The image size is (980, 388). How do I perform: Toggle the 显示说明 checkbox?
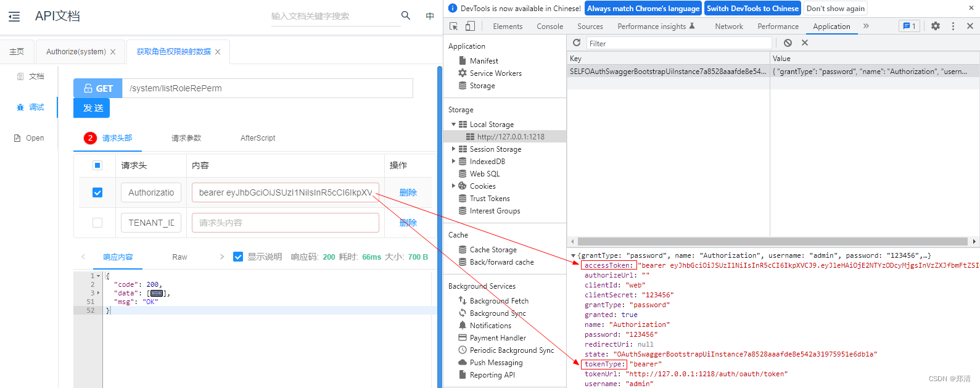click(x=238, y=257)
